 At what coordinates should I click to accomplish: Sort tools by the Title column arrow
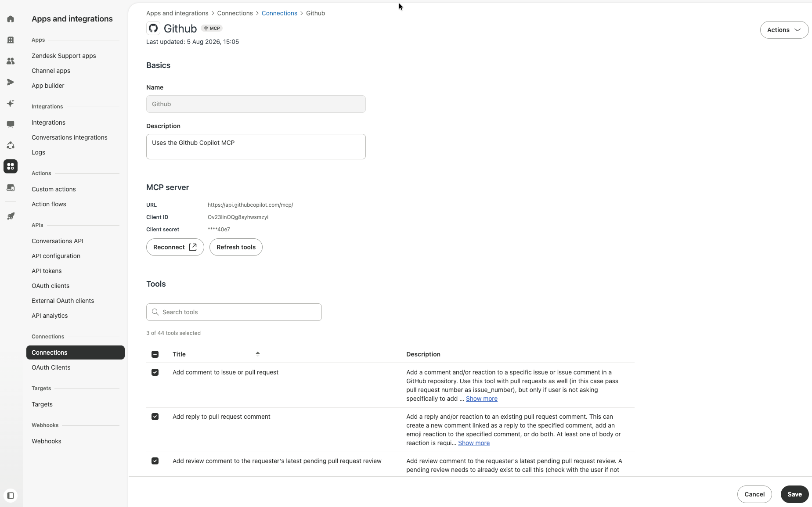coord(258,353)
